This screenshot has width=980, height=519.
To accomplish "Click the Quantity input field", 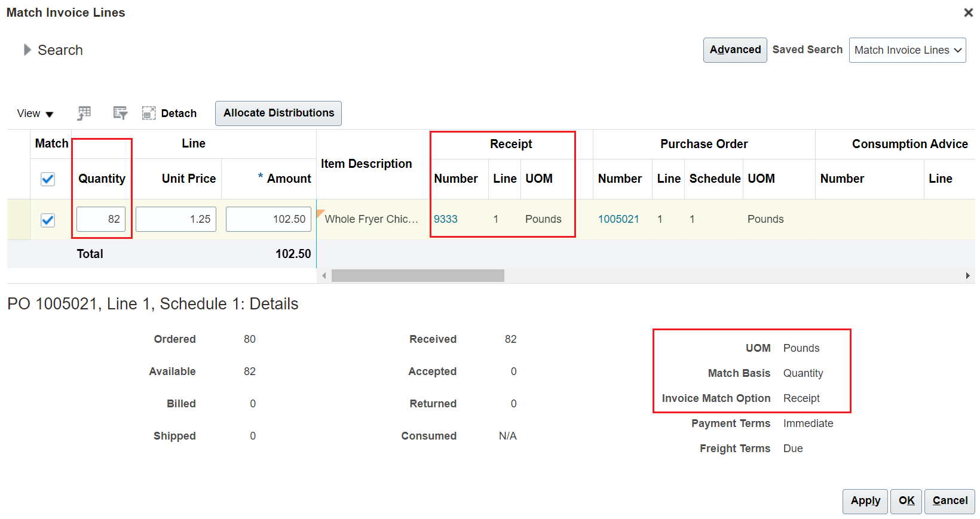I will coord(101,219).
